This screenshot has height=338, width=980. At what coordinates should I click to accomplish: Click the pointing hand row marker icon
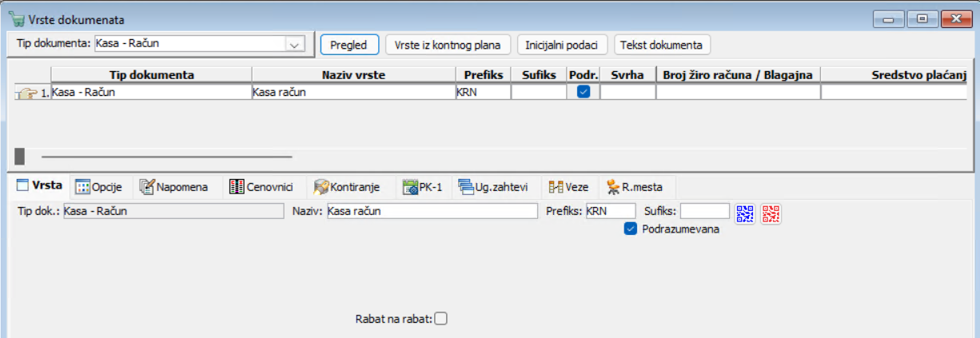coord(26,93)
